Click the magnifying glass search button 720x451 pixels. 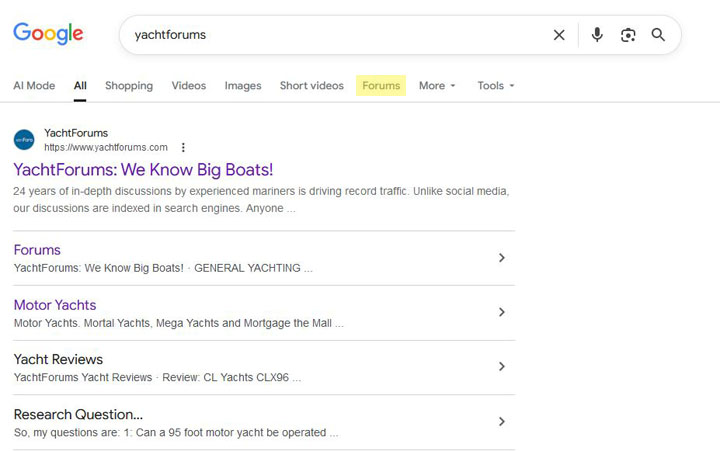[658, 35]
